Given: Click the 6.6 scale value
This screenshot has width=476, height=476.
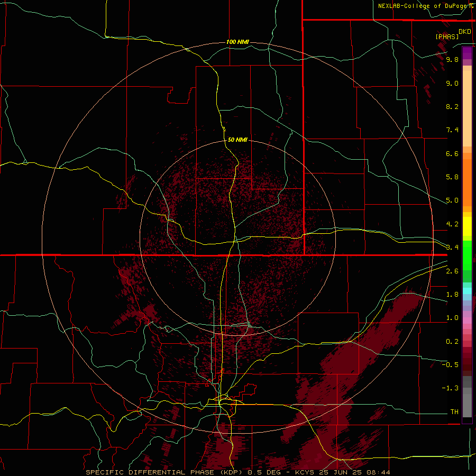Looking at the screenshot, I should tap(452, 153).
